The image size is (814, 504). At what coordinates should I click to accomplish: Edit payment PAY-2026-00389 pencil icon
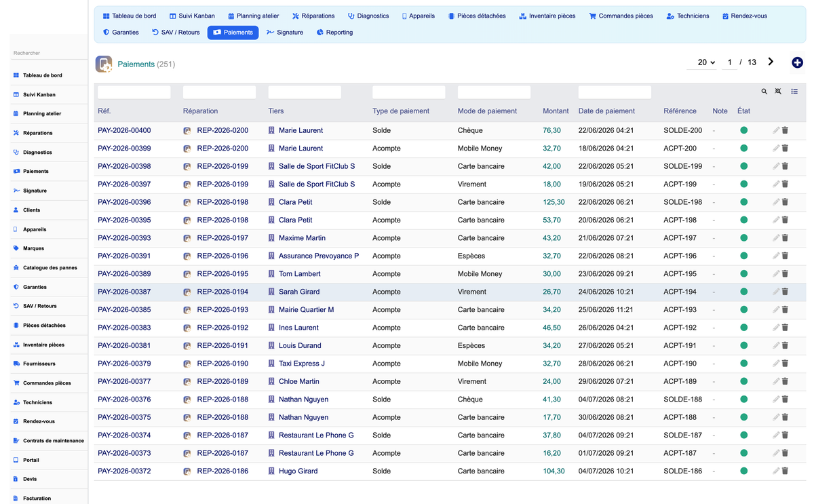[x=776, y=274]
